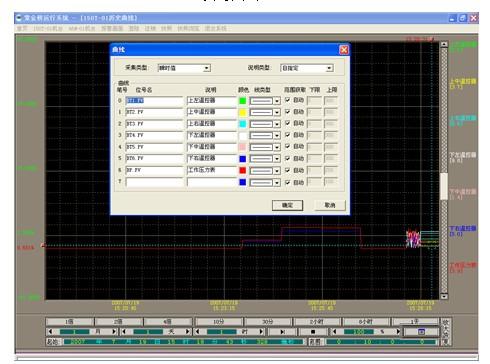Toggle 自动 checkbox for empty row 7
Image resolution: width=490 pixels, height=364 pixels.
pos(288,182)
